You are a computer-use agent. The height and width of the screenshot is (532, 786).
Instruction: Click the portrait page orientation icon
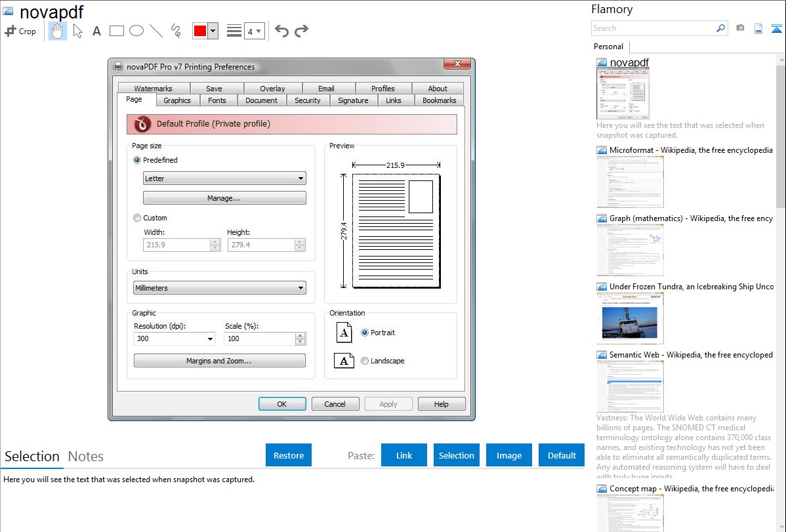344,333
